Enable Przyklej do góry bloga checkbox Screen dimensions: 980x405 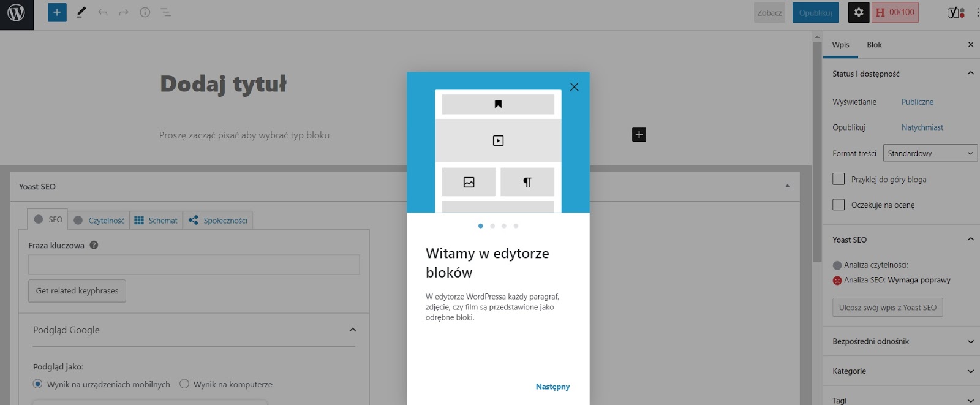pos(839,179)
